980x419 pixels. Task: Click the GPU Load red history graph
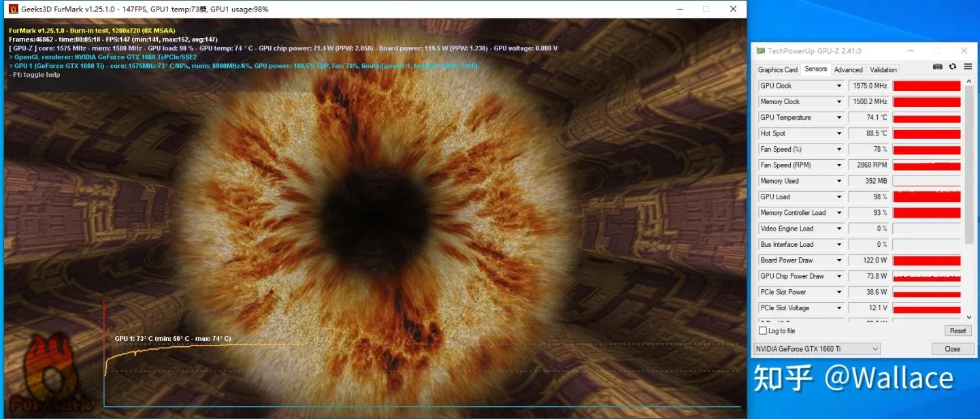pyautogui.click(x=926, y=197)
